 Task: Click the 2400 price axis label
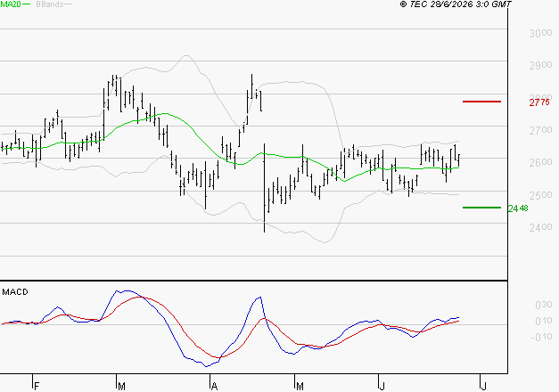coord(541,227)
